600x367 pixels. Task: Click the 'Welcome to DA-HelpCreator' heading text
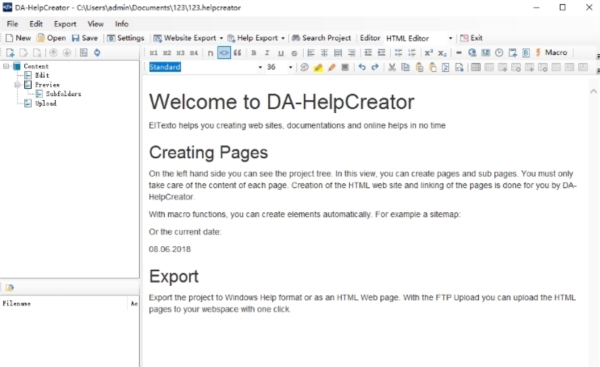coord(282,102)
